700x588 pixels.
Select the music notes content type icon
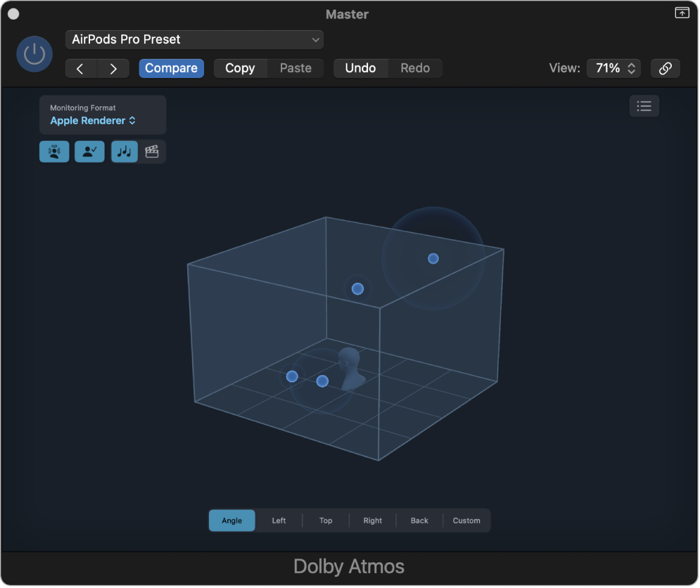[x=124, y=151]
